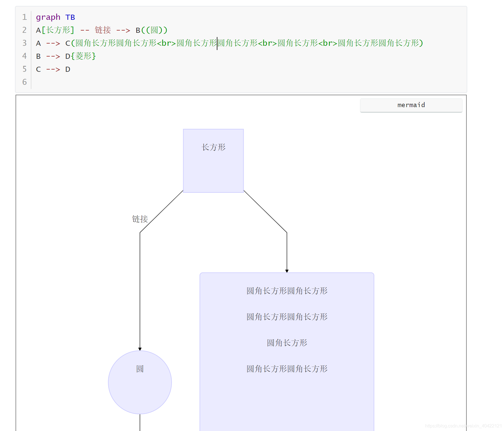This screenshot has height=431, width=504.
Task: Click the 'graph' keyword in code
Action: coord(48,17)
